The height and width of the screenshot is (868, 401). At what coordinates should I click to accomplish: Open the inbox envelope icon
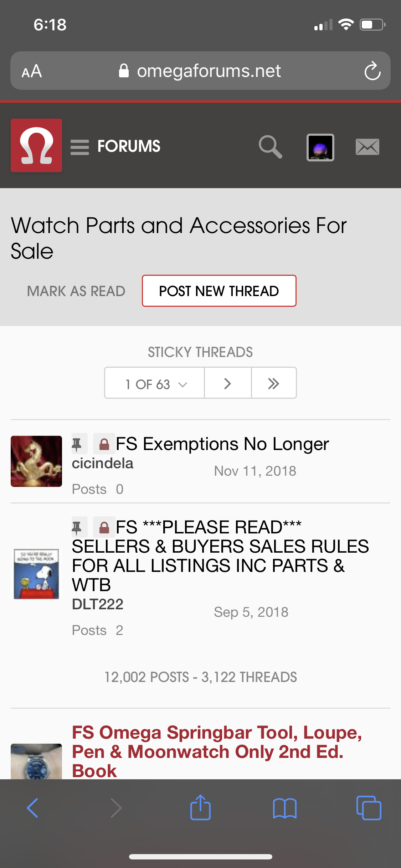367,147
